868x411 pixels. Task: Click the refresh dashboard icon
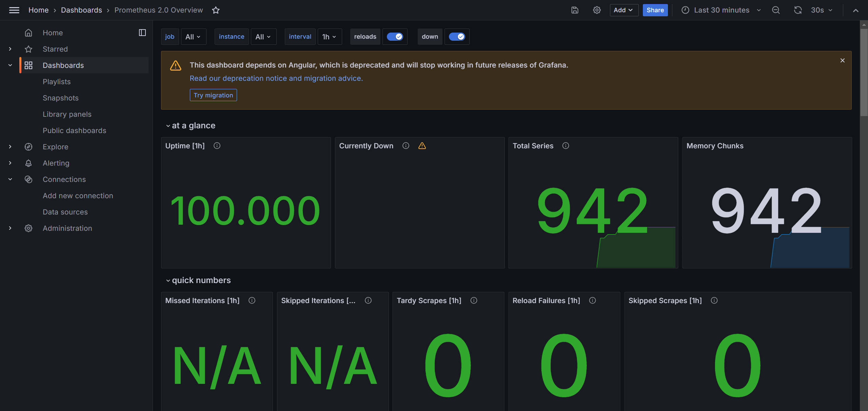coord(798,10)
